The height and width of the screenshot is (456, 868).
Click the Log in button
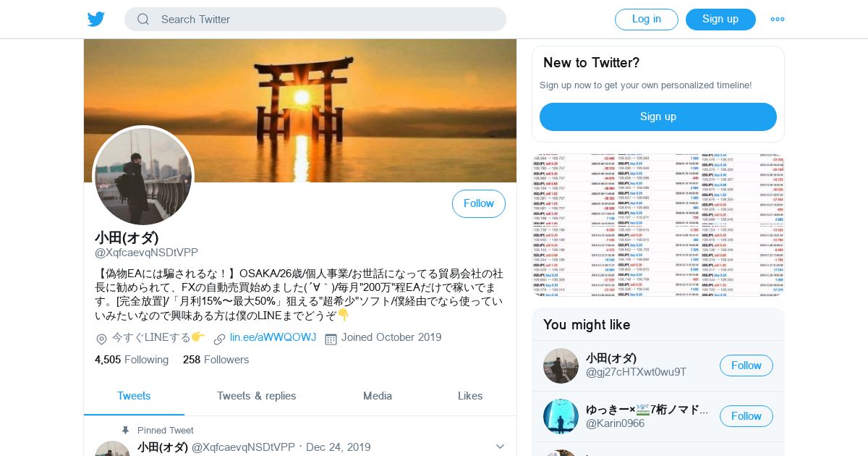click(647, 20)
